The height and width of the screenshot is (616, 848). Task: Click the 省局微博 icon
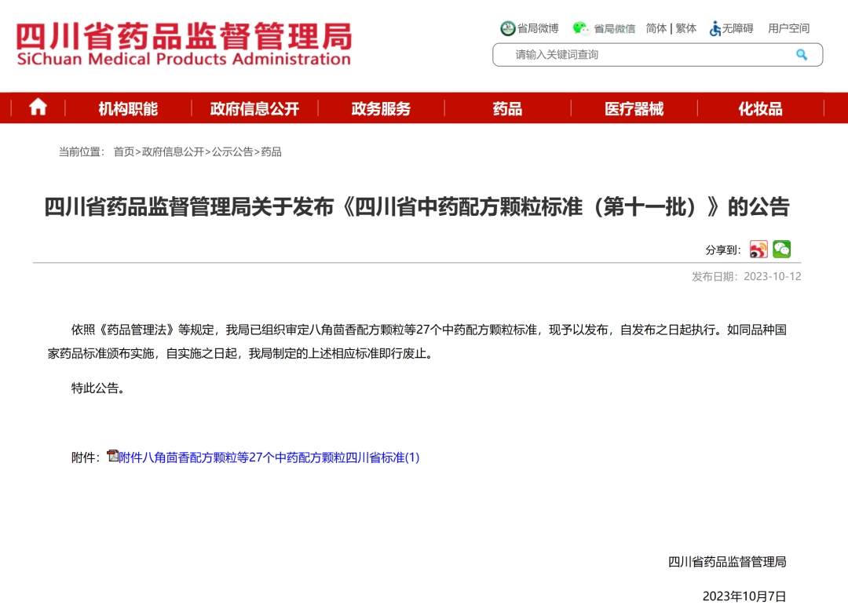click(x=508, y=28)
